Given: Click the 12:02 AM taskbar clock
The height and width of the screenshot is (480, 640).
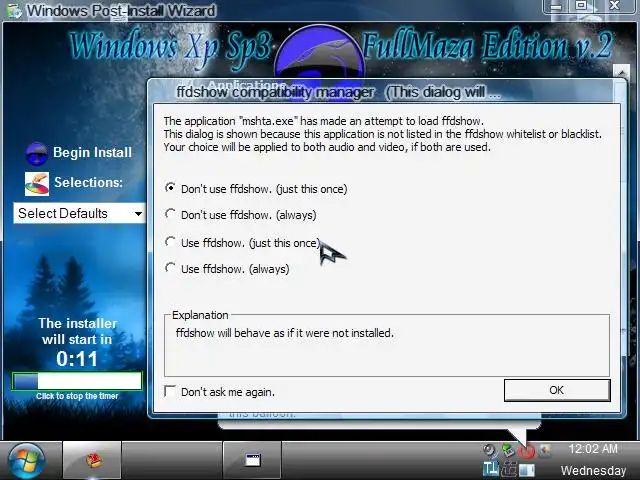Looking at the screenshot, I should (593, 449).
